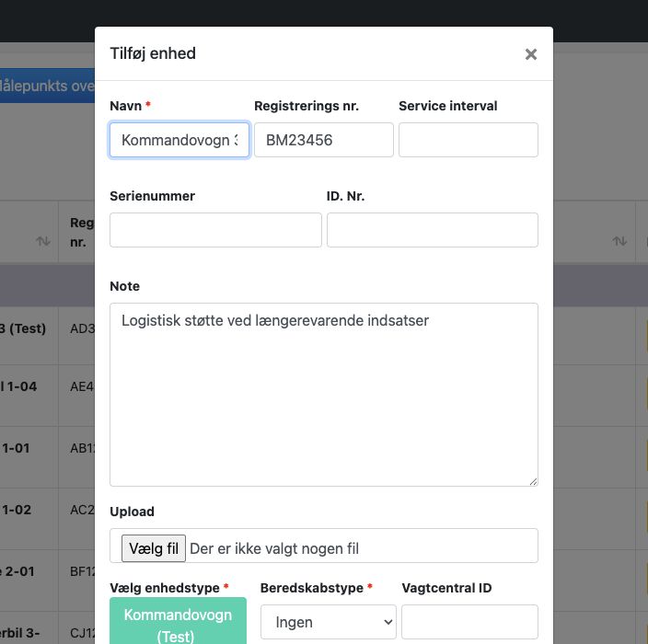Close the Tilføj enhed dialog
The height and width of the screenshot is (644, 648).
(530, 54)
